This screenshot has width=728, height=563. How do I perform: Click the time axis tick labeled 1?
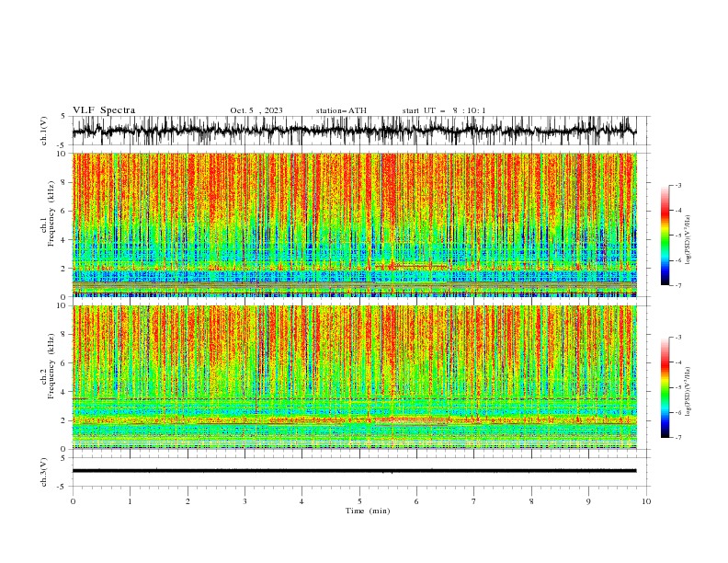pyautogui.click(x=130, y=501)
